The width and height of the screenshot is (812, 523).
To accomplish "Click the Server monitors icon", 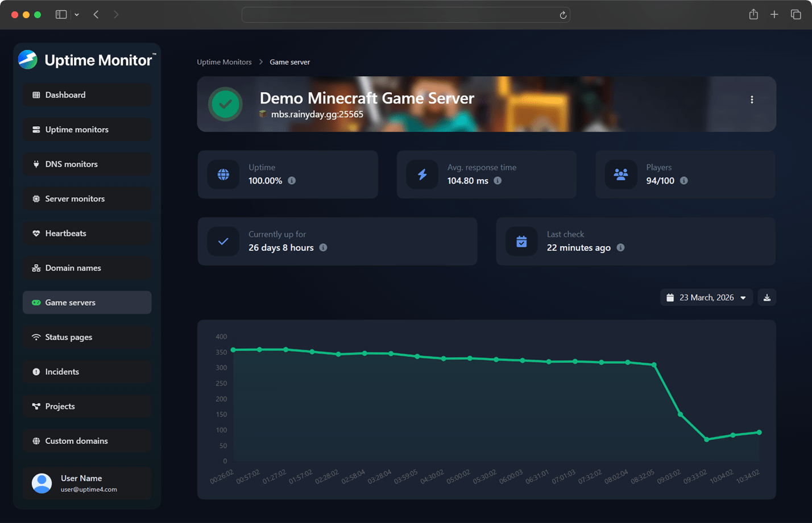I will (35, 198).
